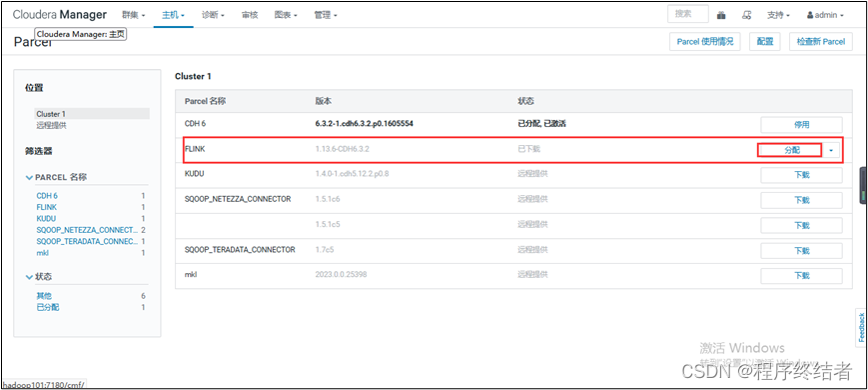The width and height of the screenshot is (868, 390).
Task: Open the 诊断 diagnostics menu
Action: point(213,16)
